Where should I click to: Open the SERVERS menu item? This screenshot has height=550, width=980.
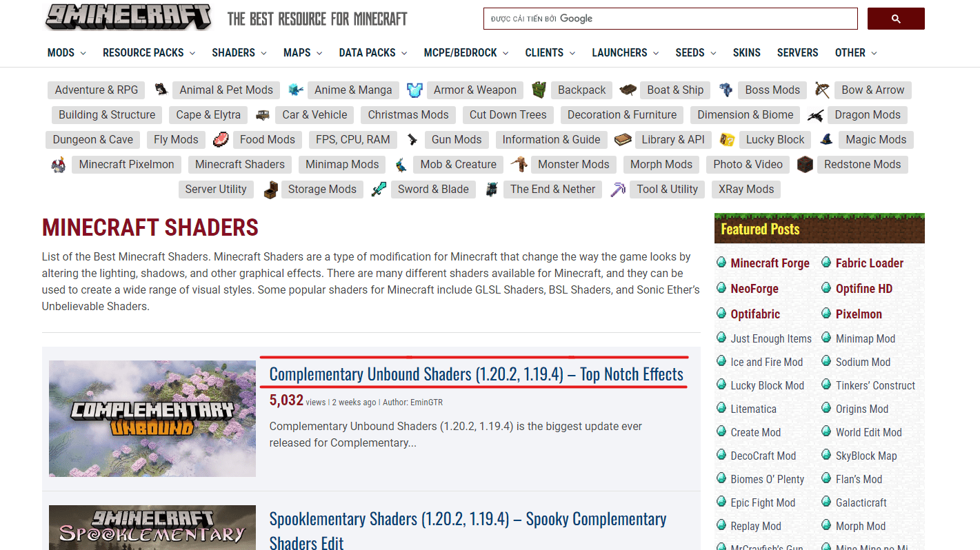point(798,52)
